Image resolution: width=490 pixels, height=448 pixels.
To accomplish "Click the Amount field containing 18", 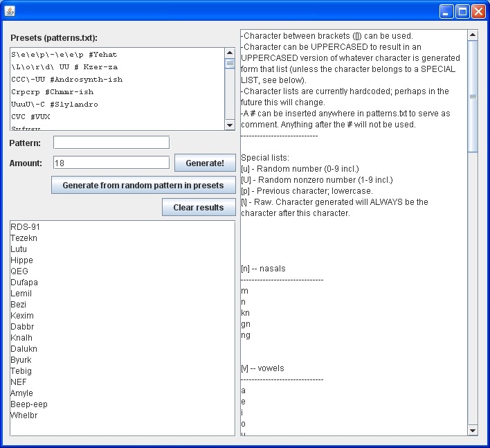I will pos(111,163).
